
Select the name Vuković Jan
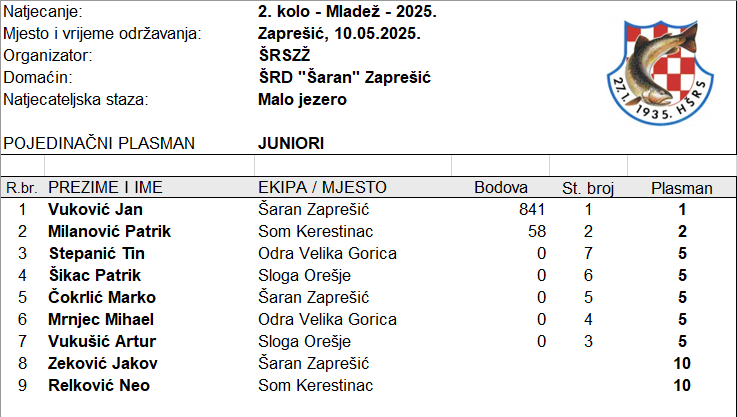[x=94, y=210]
